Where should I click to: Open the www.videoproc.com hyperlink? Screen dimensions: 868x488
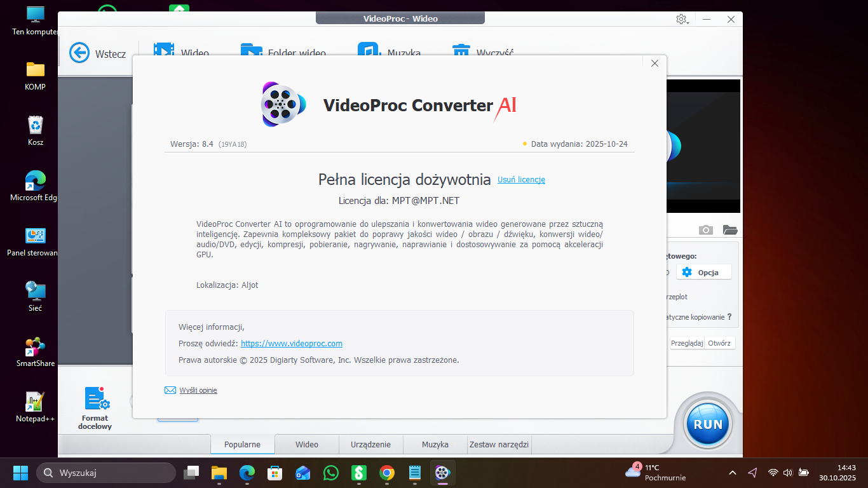[292, 344]
